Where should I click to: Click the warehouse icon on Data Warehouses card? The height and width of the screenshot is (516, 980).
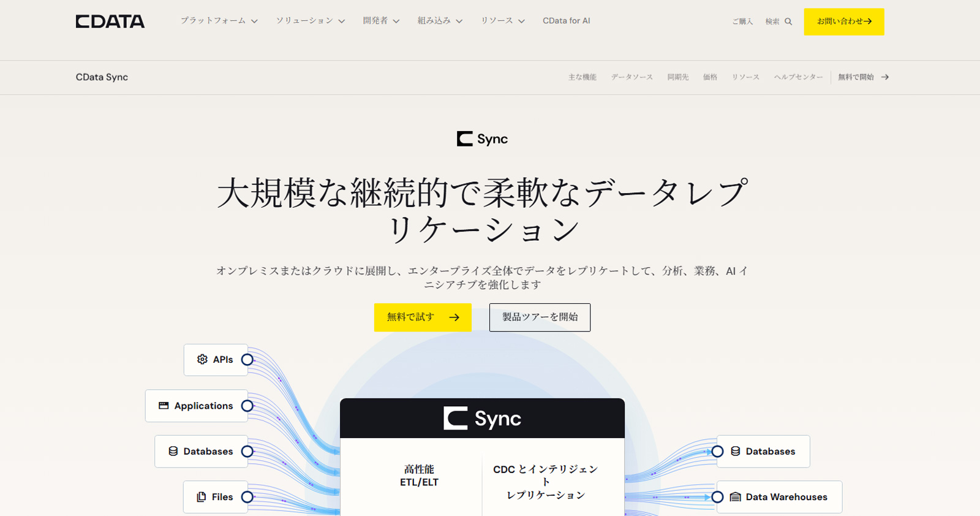coord(736,497)
